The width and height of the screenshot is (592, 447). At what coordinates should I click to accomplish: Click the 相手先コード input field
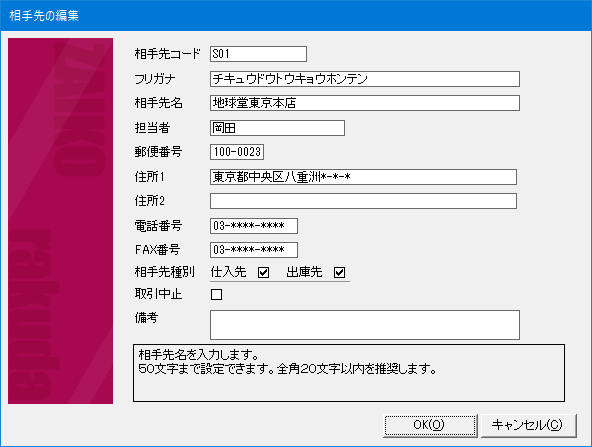[258, 54]
